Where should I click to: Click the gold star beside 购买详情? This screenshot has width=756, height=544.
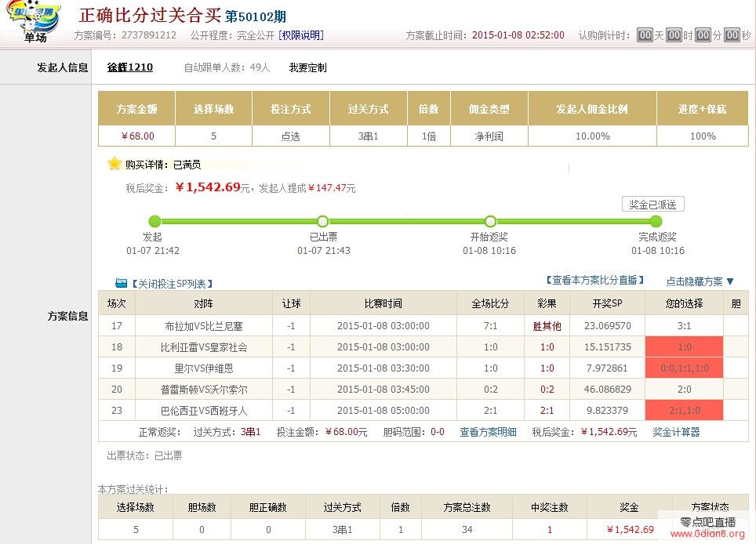114,164
